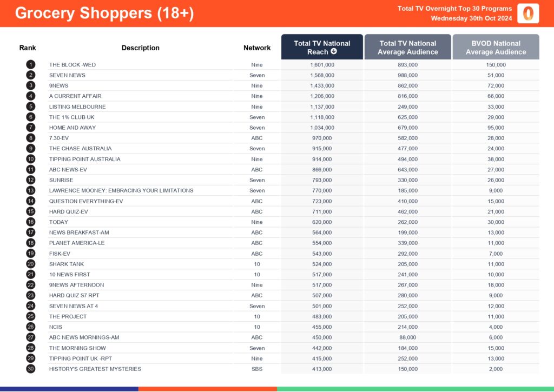Select the rank 5 number badge
The width and height of the screenshot is (554, 392).
pyautogui.click(x=30, y=107)
